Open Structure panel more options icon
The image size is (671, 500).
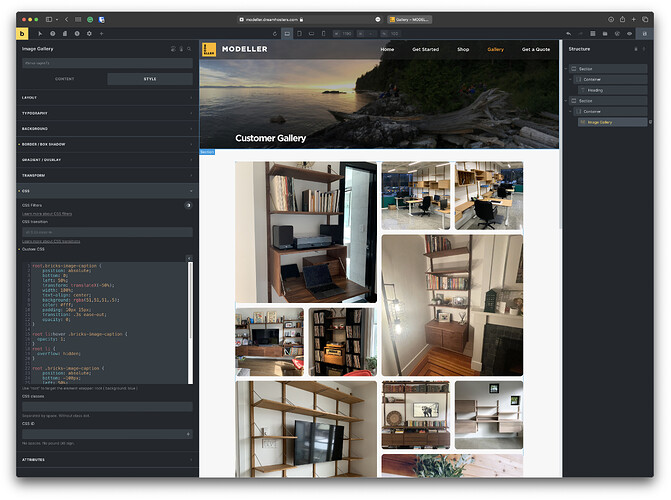(644, 49)
